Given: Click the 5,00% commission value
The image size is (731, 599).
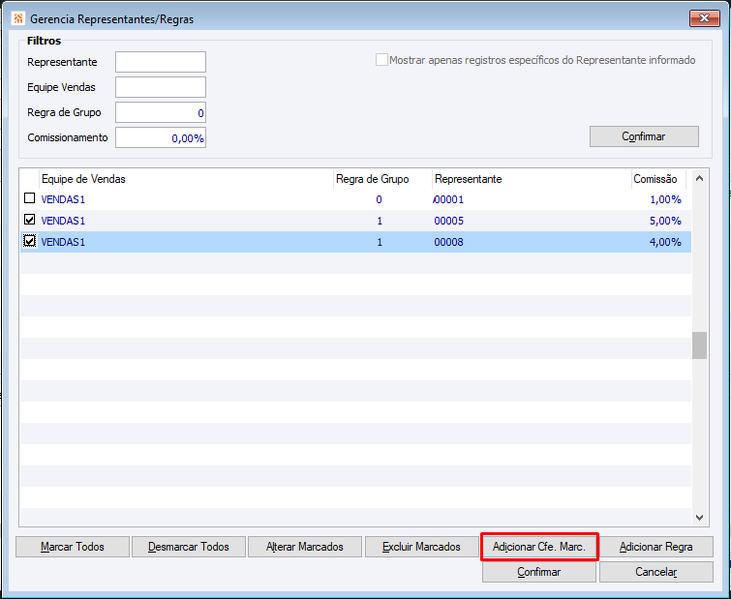Looking at the screenshot, I should pos(665,220).
